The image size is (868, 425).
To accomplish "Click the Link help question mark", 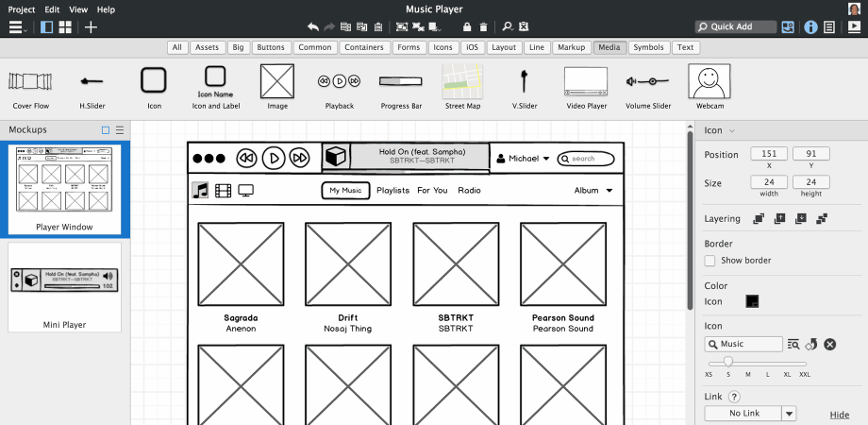I will [x=734, y=397].
